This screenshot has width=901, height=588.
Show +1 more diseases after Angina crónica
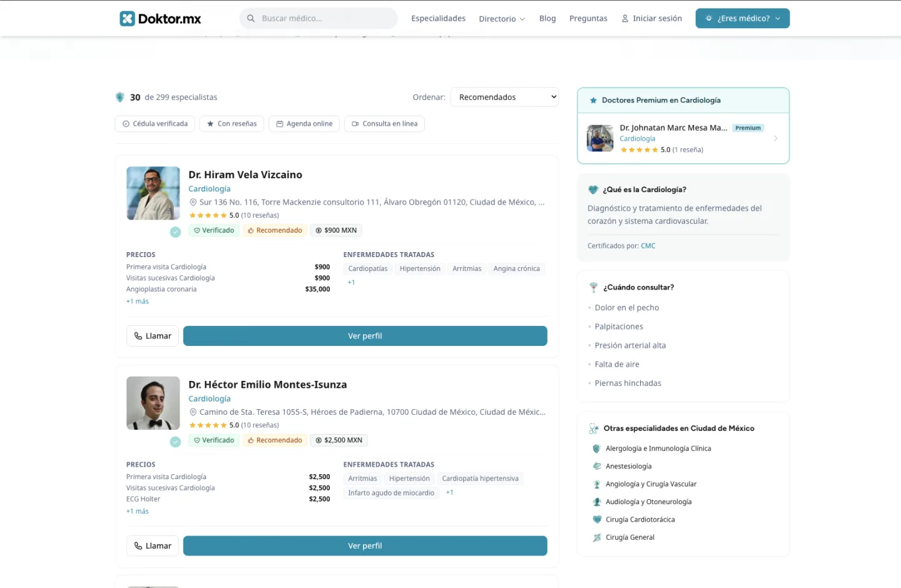pos(352,283)
